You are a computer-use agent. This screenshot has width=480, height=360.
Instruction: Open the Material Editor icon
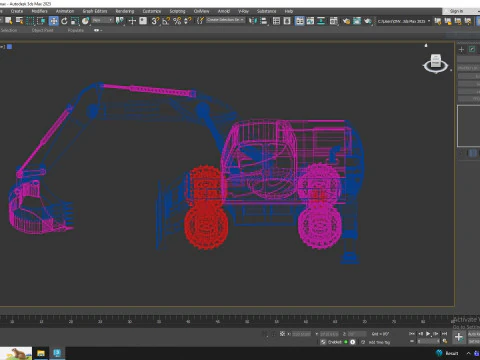[333, 21]
